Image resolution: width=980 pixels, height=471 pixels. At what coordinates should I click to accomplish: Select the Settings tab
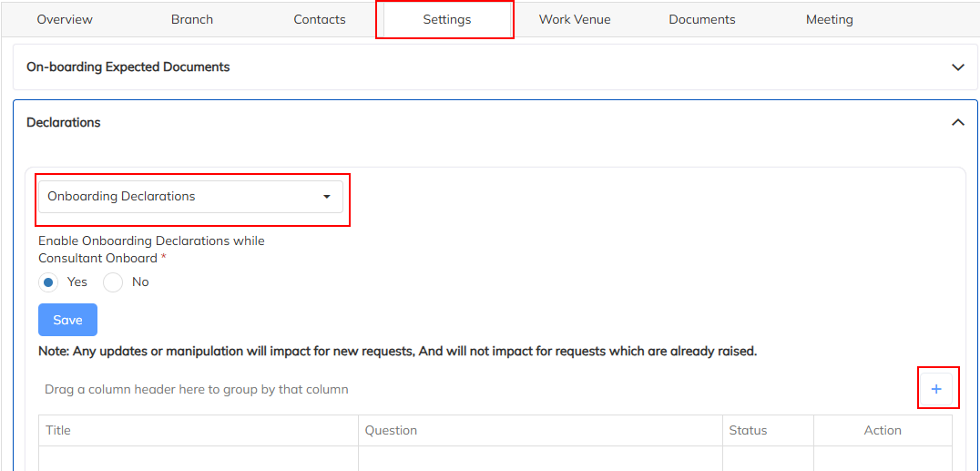coord(446,19)
